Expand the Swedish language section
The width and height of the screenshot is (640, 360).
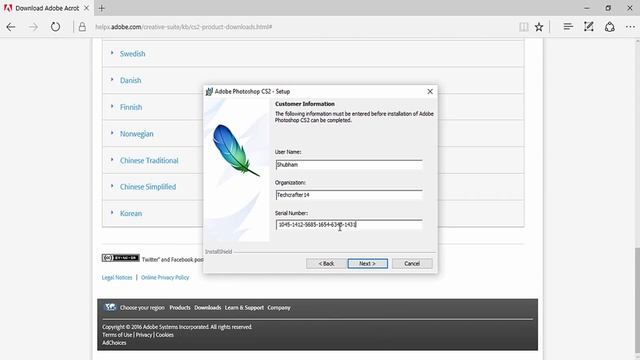click(132, 54)
